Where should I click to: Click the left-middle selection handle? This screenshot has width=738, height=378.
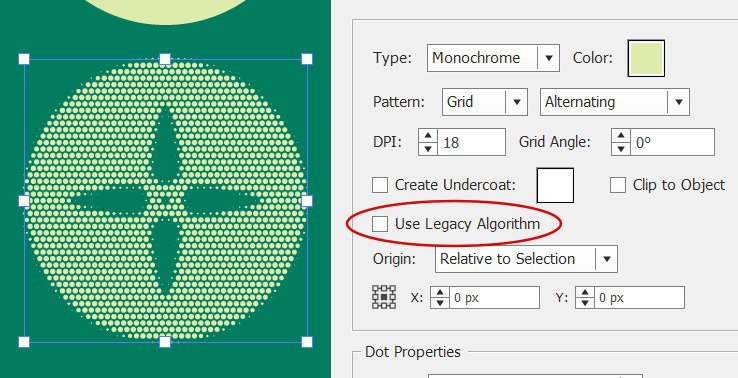pos(24,201)
